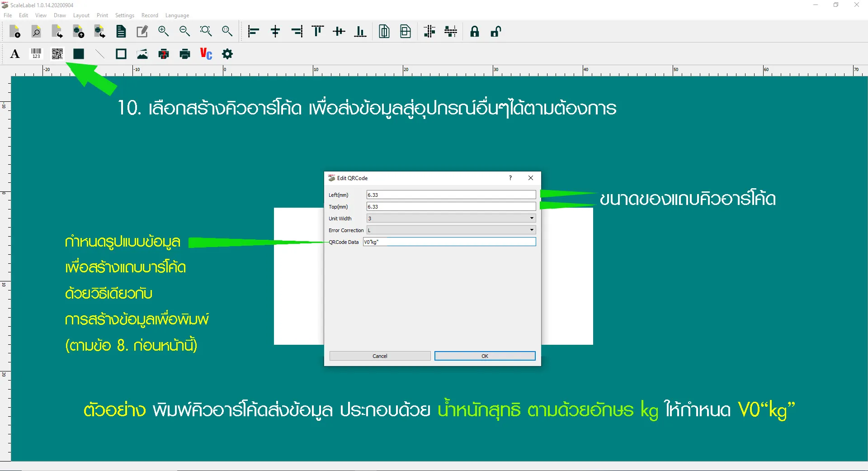Click the closed padlock Lock icon

[x=474, y=31]
